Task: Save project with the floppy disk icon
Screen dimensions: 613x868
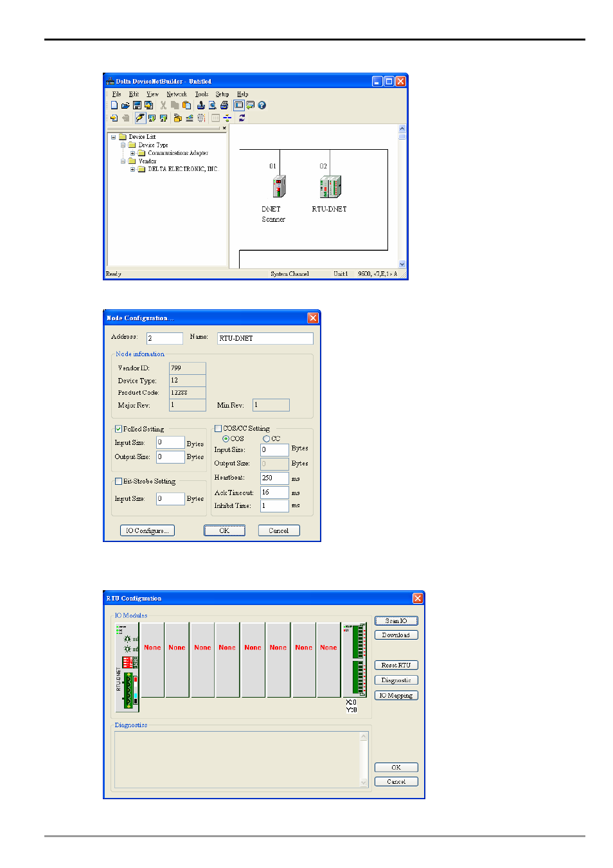Action: click(137, 105)
